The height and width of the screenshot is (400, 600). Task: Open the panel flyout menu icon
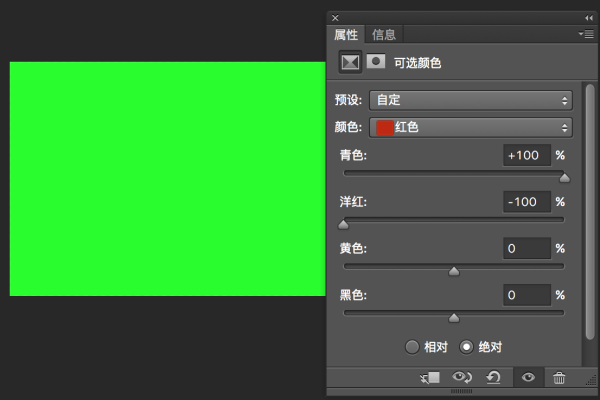pos(586,34)
